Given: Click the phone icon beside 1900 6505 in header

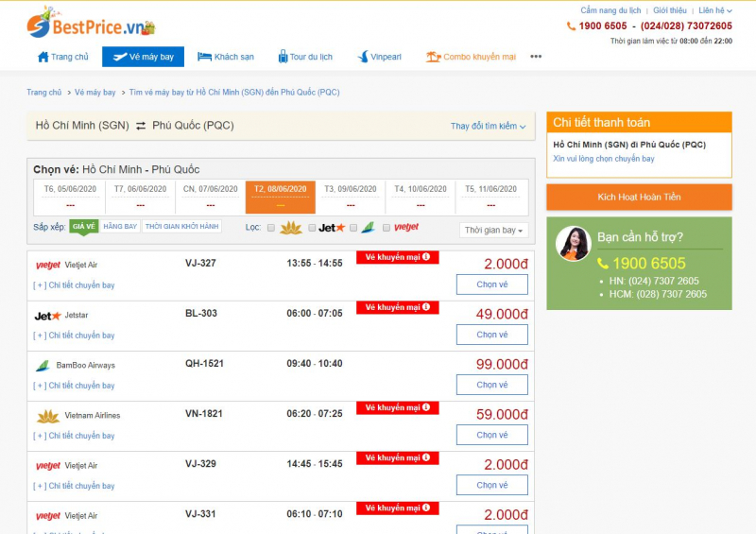Looking at the screenshot, I should point(571,26).
